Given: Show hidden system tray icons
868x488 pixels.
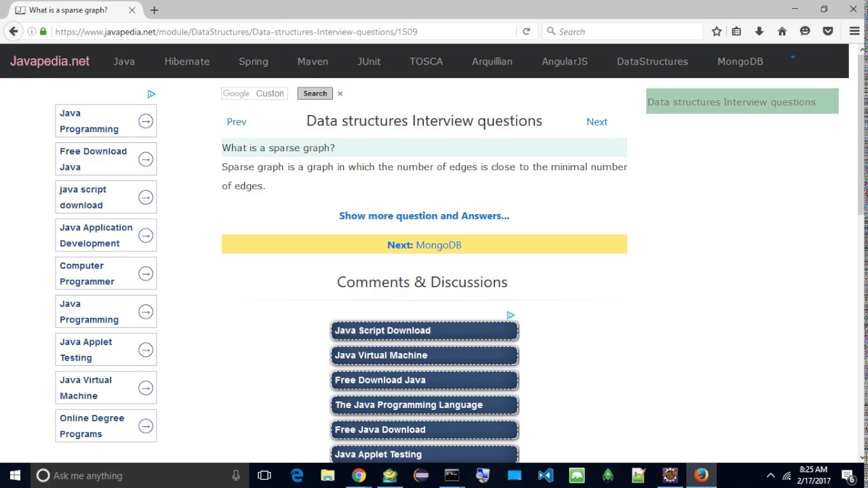Looking at the screenshot, I should pyautogui.click(x=770, y=476).
